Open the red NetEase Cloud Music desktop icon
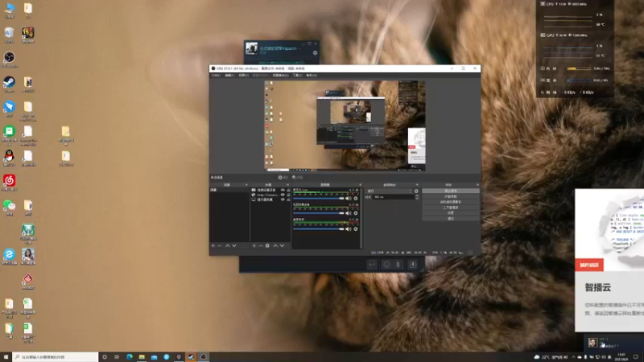Viewport: 644px width, 362px height. pos(9,182)
